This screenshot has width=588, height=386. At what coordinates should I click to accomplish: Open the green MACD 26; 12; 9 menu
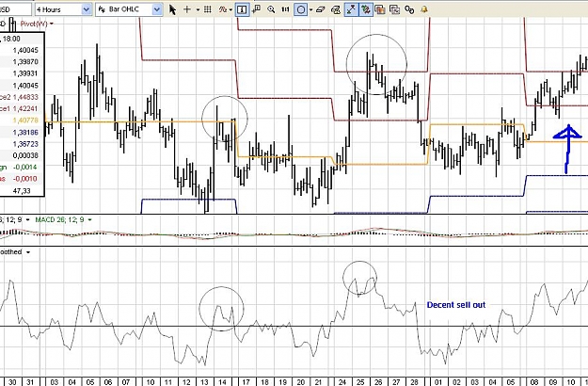pyautogui.click(x=63, y=219)
